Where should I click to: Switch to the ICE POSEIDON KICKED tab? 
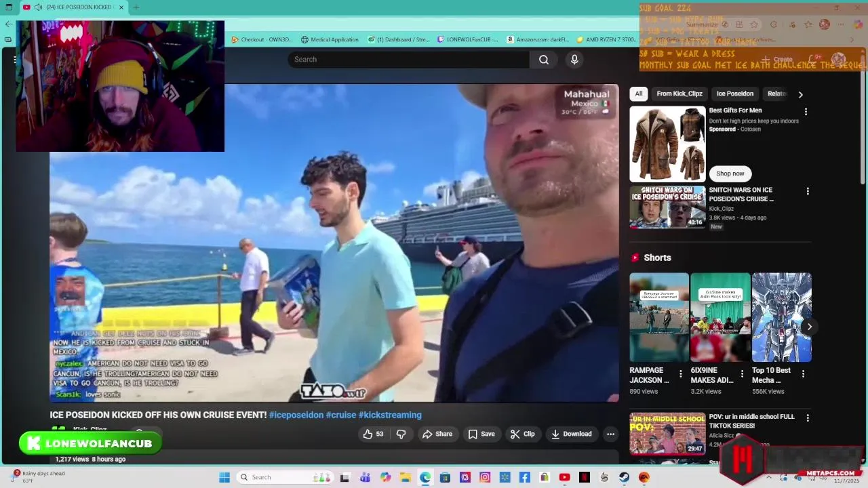(73, 7)
